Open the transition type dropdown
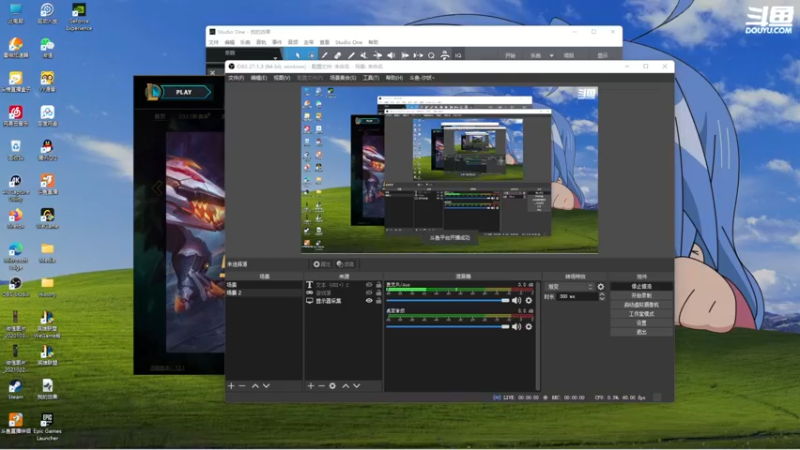 569,287
